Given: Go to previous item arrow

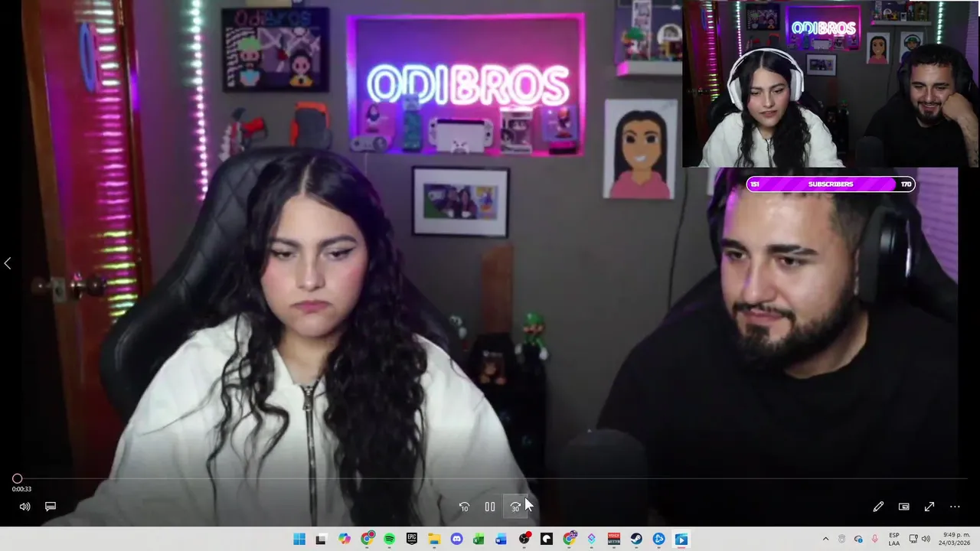Looking at the screenshot, I should (7, 263).
